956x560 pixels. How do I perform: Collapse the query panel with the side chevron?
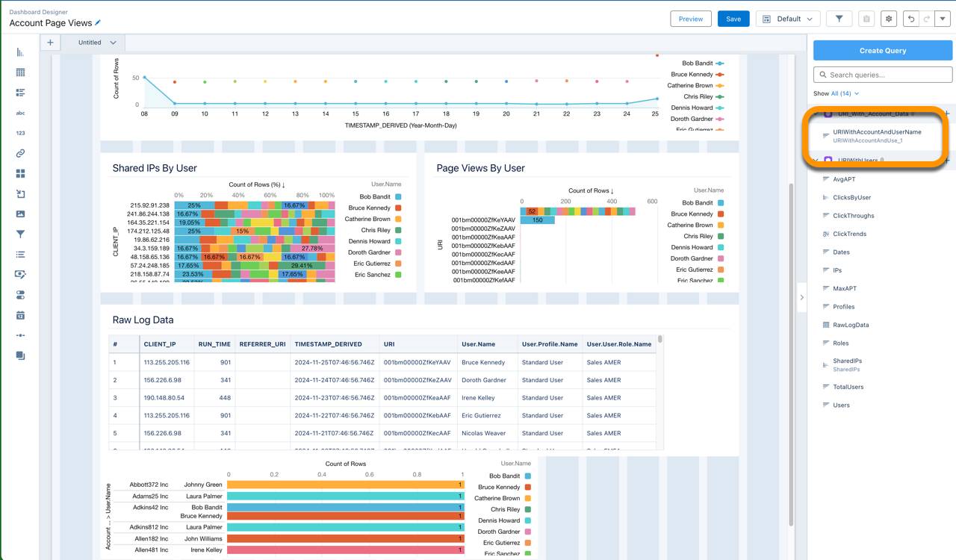point(801,297)
